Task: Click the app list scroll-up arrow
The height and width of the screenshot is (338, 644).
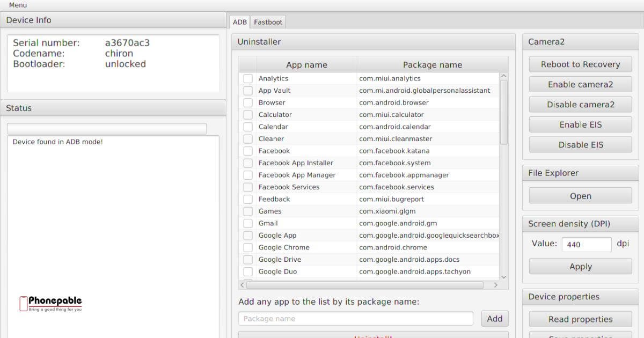Action: (x=503, y=76)
